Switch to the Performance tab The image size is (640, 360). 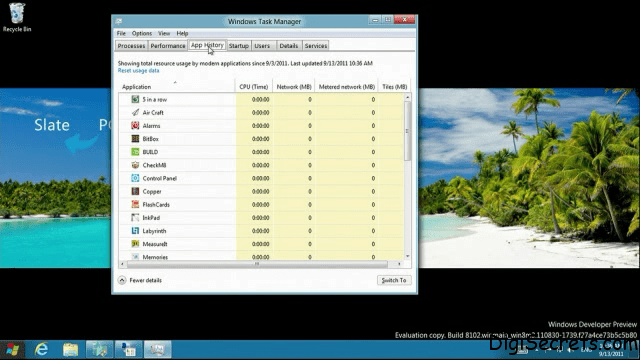tap(168, 46)
